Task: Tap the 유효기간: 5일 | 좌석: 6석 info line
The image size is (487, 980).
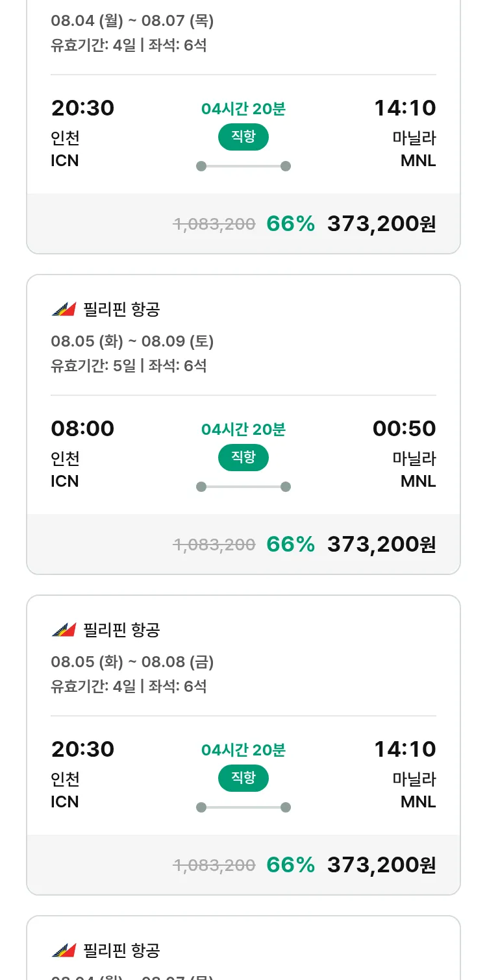Action: click(x=129, y=365)
